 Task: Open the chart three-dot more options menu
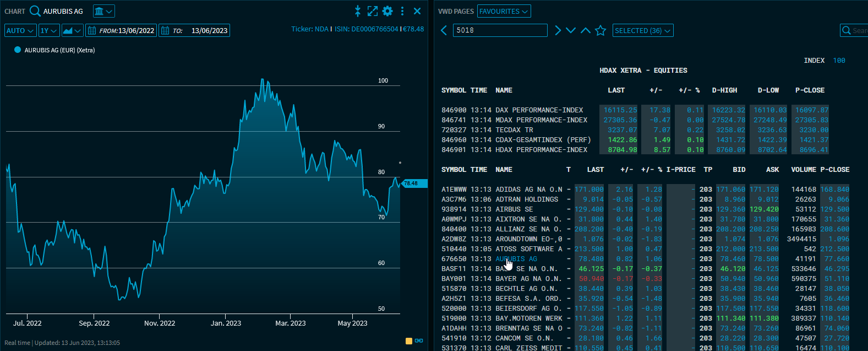pos(402,11)
